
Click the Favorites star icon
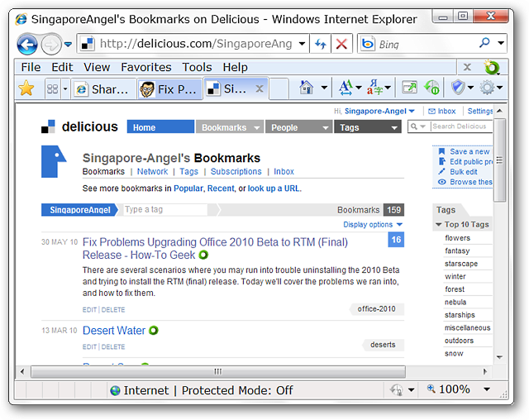(x=26, y=88)
